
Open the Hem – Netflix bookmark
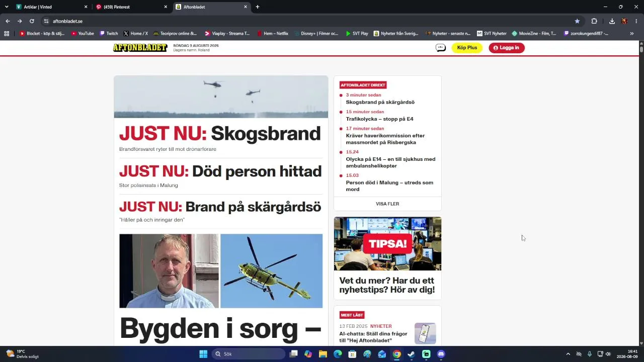tap(272, 34)
